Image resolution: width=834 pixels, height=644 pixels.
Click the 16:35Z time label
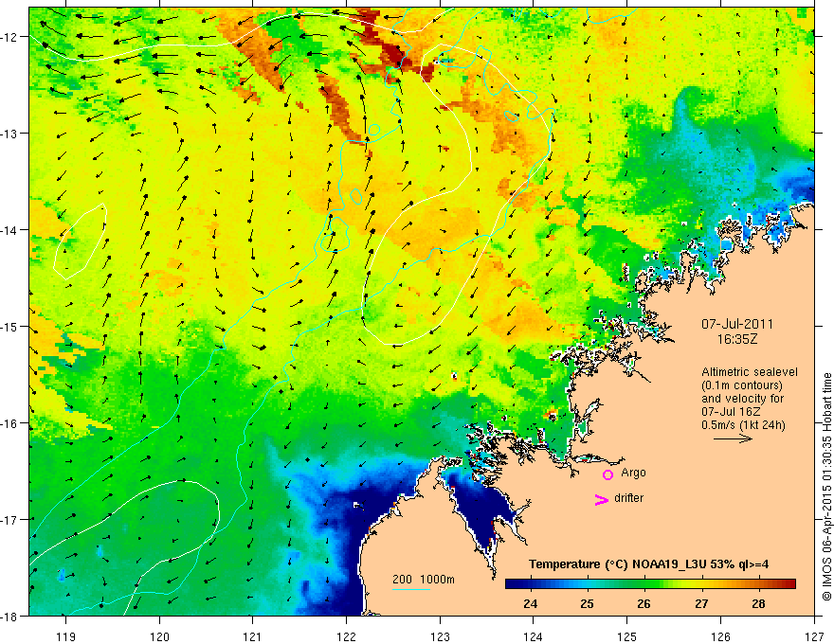point(737,339)
